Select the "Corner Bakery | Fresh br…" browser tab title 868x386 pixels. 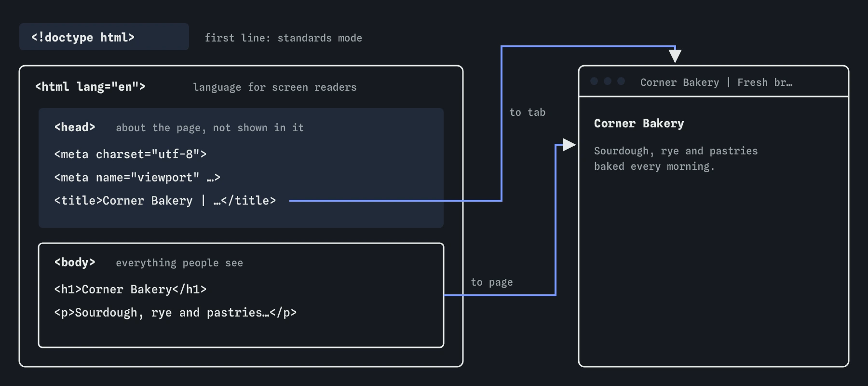[717, 83]
